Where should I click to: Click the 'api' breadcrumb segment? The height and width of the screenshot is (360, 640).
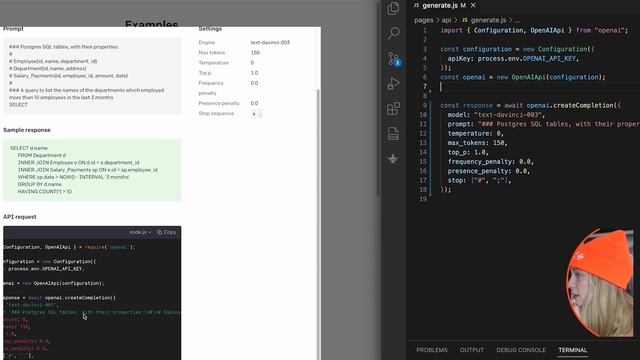click(x=447, y=20)
